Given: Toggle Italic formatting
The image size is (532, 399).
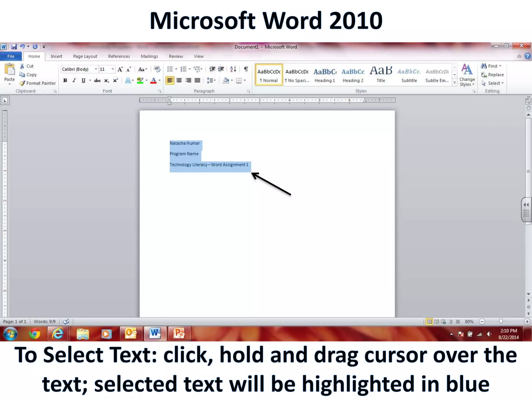Looking at the screenshot, I should point(74,81).
